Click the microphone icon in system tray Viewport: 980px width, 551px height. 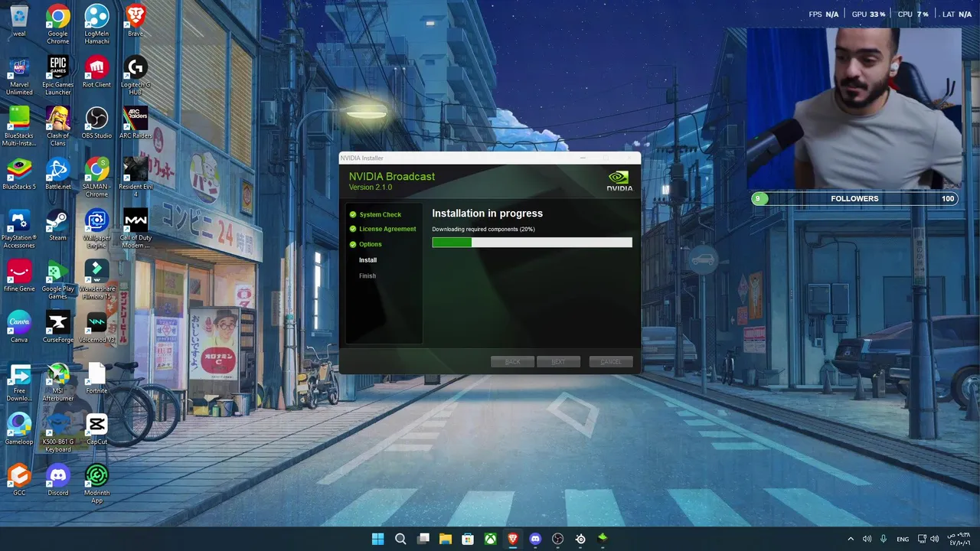click(x=884, y=539)
